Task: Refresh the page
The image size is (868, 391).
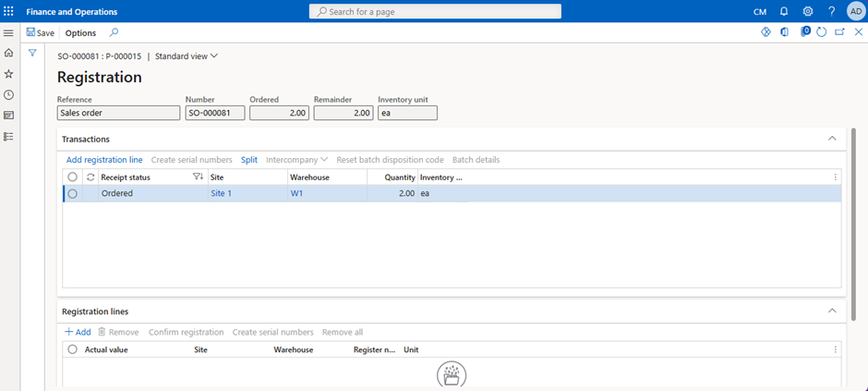Action: [x=822, y=32]
